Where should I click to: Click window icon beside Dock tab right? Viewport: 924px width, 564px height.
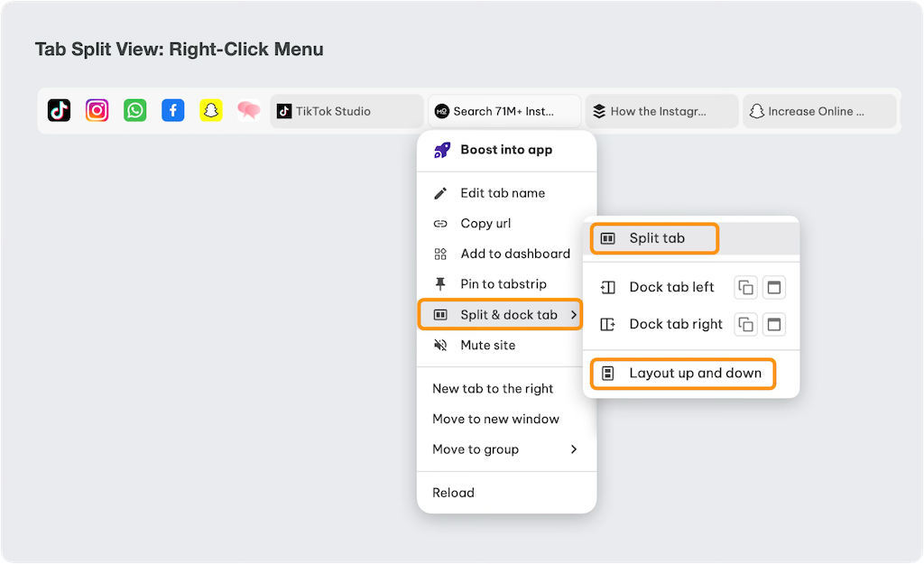click(x=774, y=325)
